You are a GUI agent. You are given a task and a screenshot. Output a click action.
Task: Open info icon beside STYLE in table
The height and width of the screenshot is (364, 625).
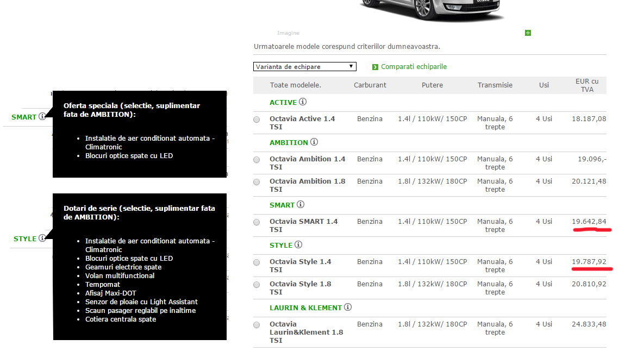coord(298,245)
